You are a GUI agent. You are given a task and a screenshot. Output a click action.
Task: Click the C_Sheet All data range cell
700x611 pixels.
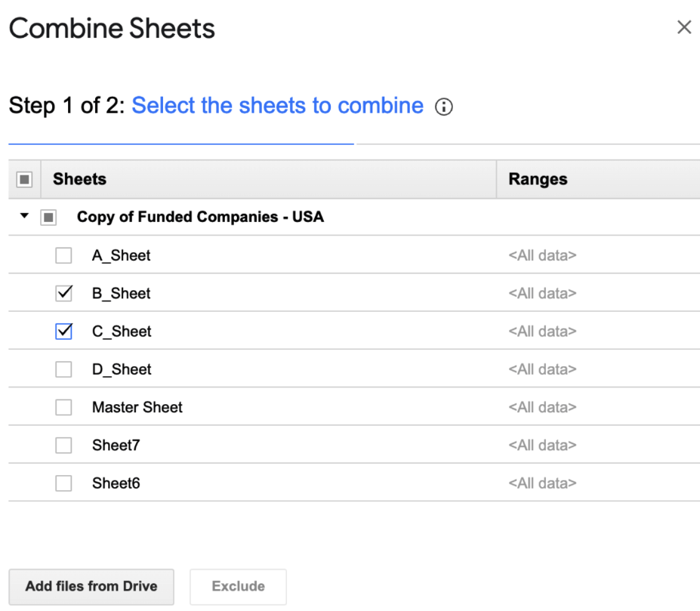(541, 331)
